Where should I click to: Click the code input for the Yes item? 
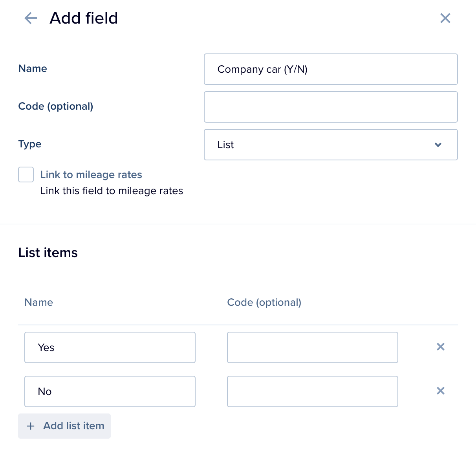313,347
